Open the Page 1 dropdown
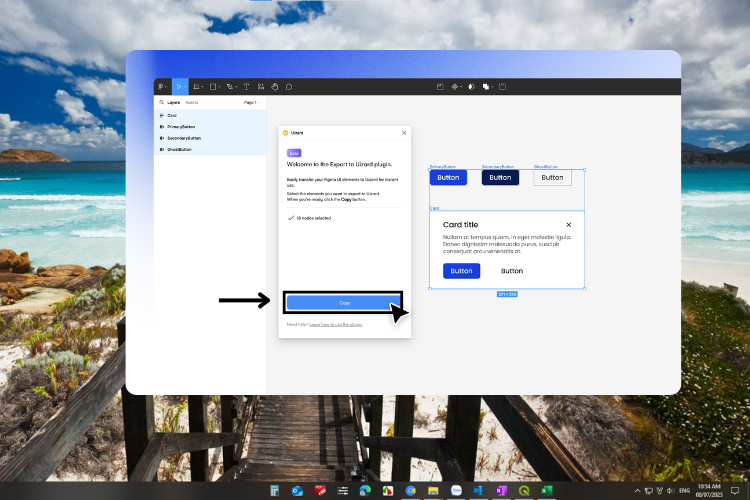The width and height of the screenshot is (750, 500). 252,102
